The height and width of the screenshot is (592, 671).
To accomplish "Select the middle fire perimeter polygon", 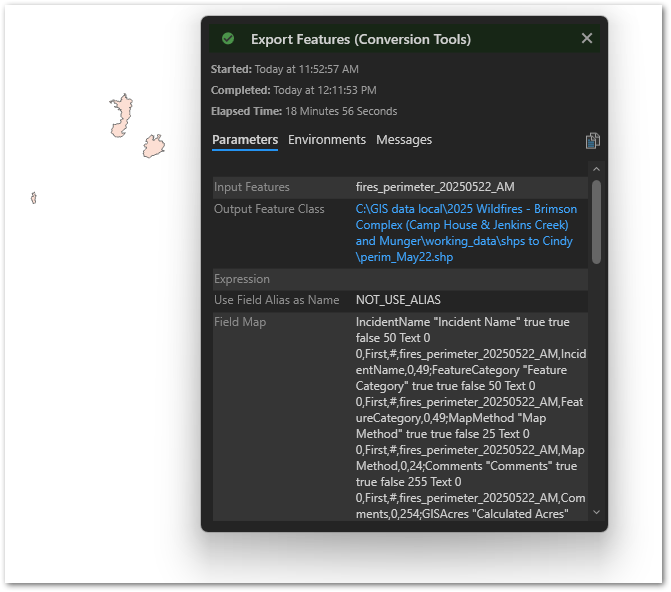I will point(154,146).
